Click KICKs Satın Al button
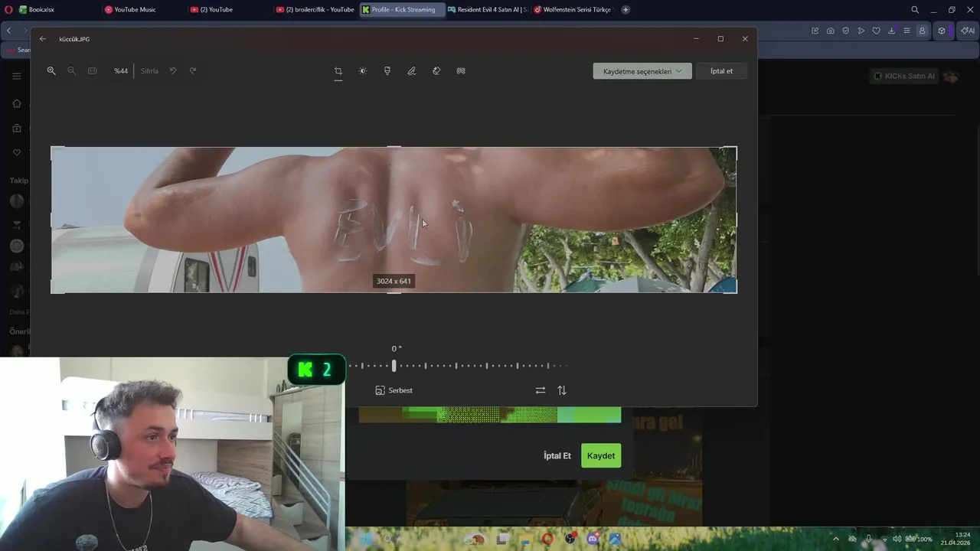 904,76
